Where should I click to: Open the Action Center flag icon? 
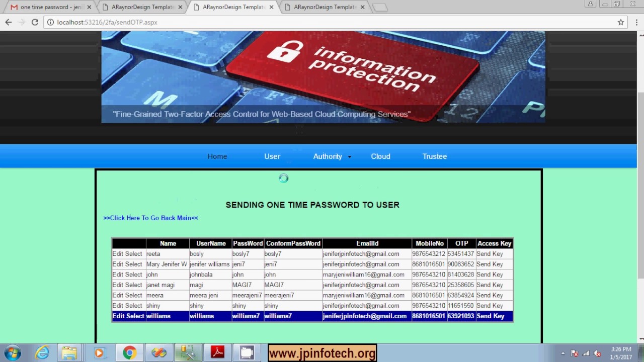(574, 353)
